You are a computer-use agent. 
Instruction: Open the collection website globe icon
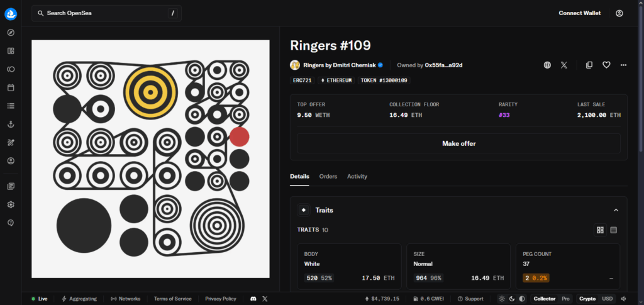pos(547,65)
